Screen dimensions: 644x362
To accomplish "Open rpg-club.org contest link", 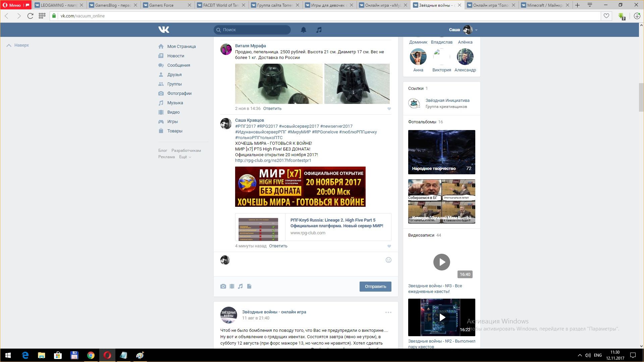I will tap(273, 161).
